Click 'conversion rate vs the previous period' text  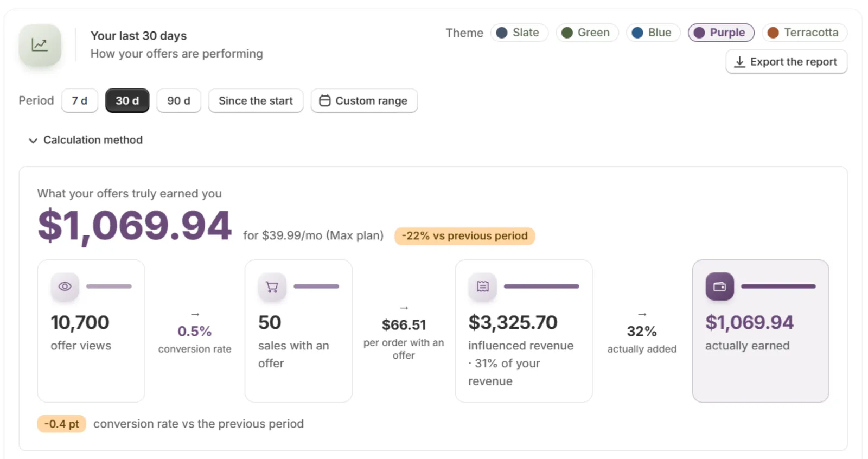tap(199, 424)
